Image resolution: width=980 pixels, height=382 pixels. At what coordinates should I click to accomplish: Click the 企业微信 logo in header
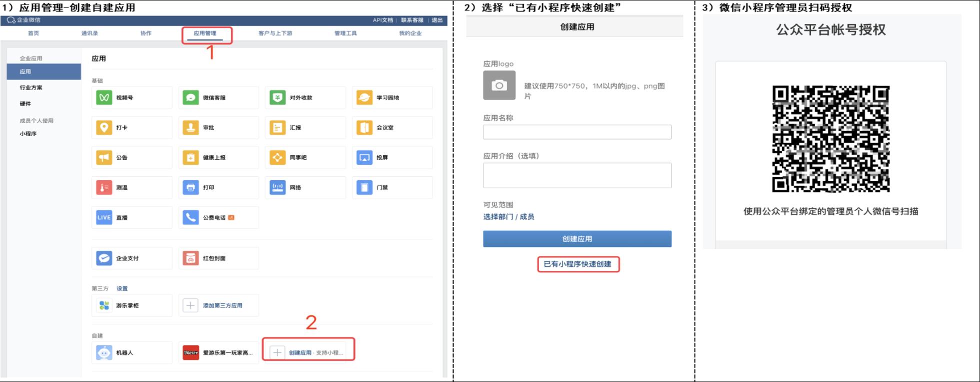[x=23, y=20]
